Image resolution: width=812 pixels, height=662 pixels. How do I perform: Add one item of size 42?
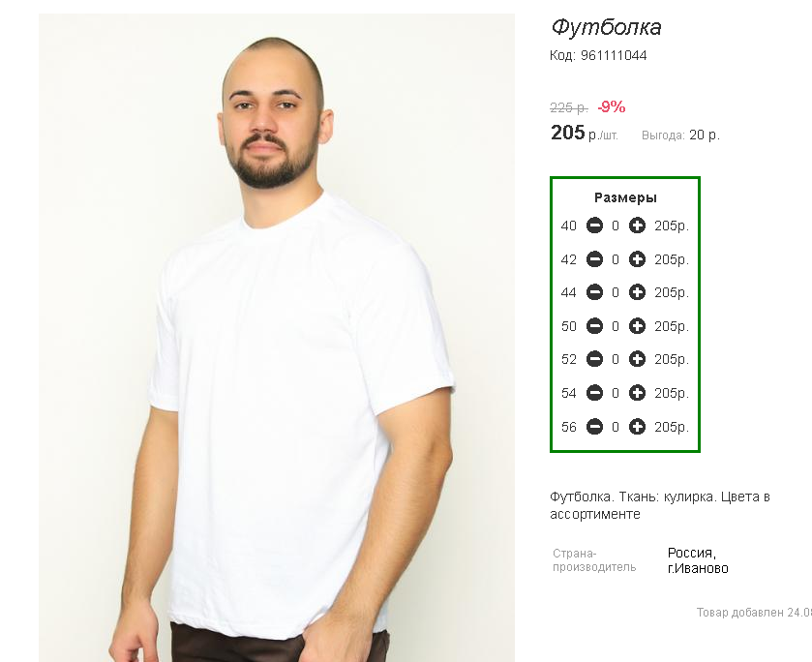tap(637, 259)
